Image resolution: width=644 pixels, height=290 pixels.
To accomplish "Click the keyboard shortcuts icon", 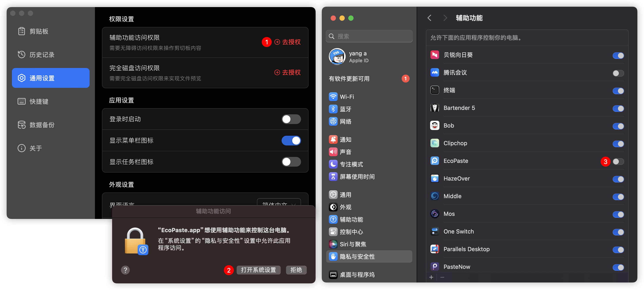I will point(21,101).
